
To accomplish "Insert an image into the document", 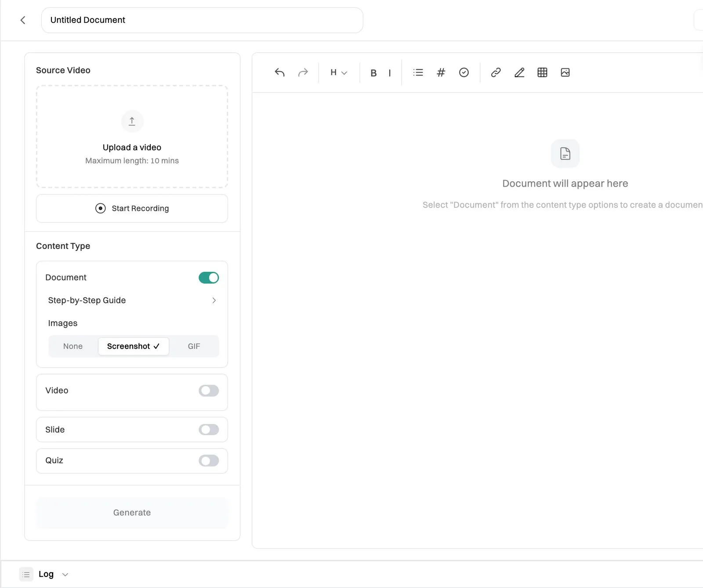I will 565,72.
